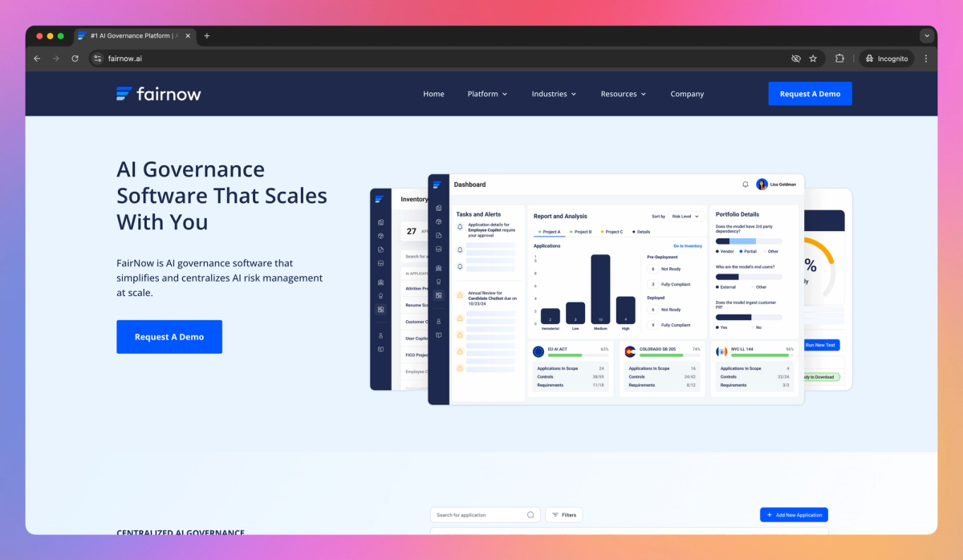
Task: Click the magnifier icon in the application search box
Action: [530, 515]
